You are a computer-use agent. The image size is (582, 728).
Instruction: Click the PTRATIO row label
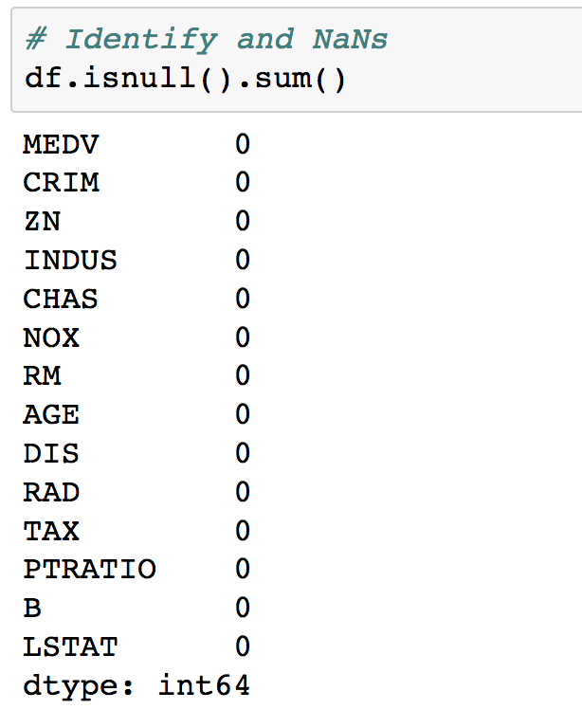(89, 569)
